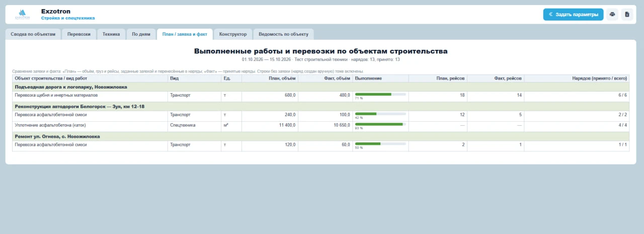Click the Выполнение column header
Viewport: 644px width, 234px height.
click(380, 79)
